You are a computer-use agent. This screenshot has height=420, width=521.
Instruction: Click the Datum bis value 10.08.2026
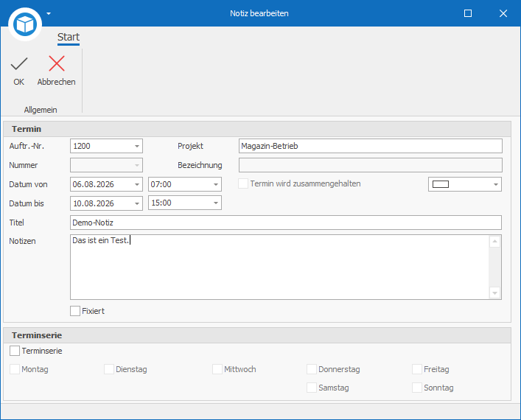(x=94, y=203)
